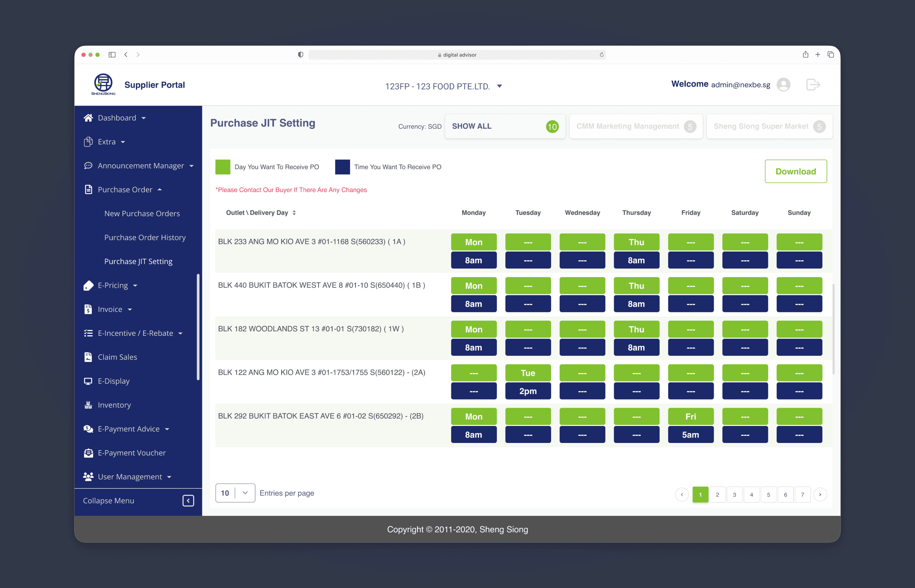Expand the Announcement Manager arrow
This screenshot has width=915, height=588.
191,166
